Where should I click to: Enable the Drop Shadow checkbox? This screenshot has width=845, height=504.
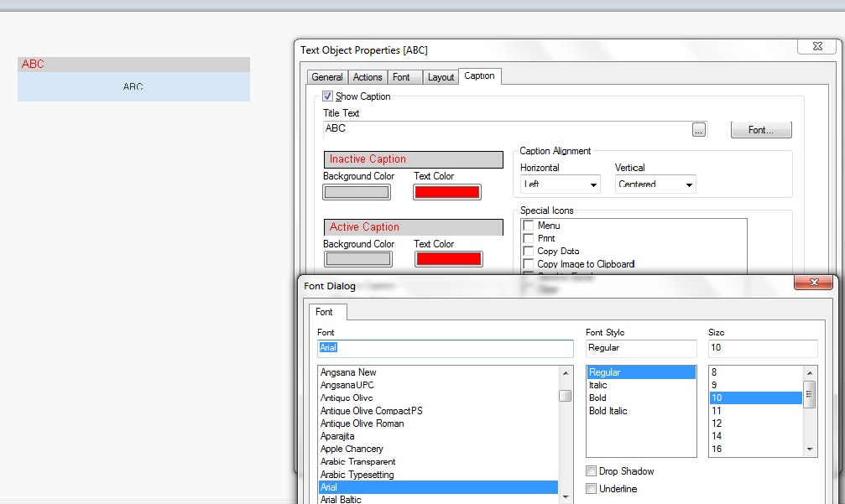click(x=592, y=471)
